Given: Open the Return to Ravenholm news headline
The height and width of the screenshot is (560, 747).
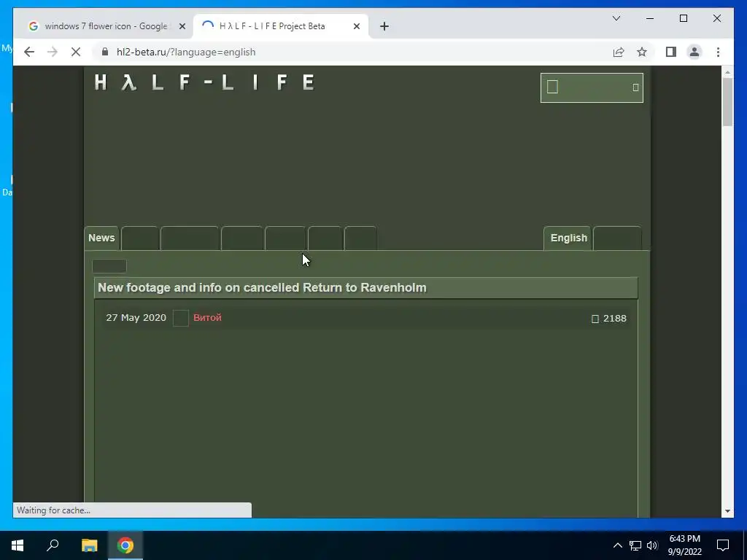Looking at the screenshot, I should click(262, 287).
